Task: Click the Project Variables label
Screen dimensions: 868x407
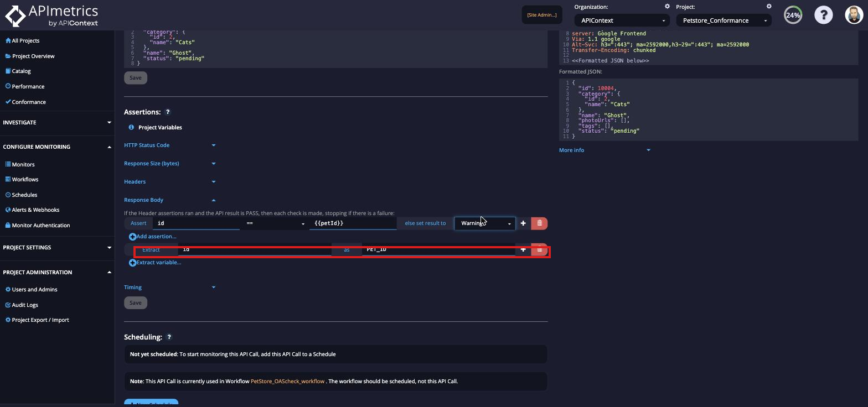Action: pyautogui.click(x=160, y=128)
